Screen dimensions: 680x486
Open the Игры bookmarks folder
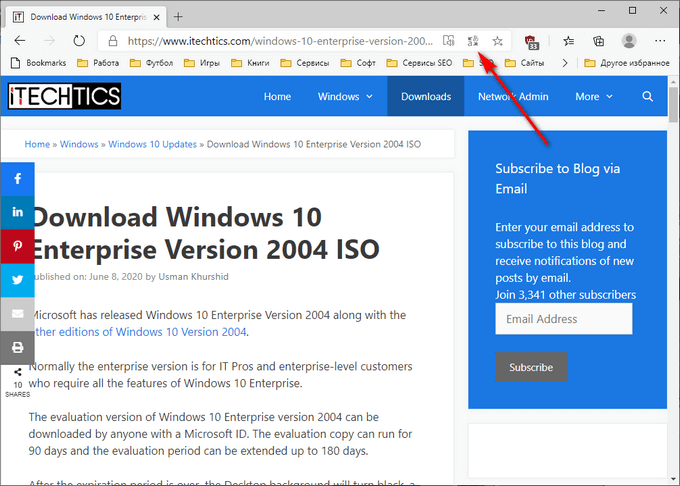click(202, 63)
